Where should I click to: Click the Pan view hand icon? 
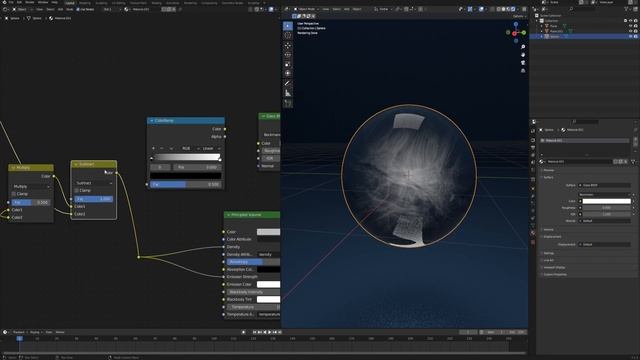pos(523,55)
